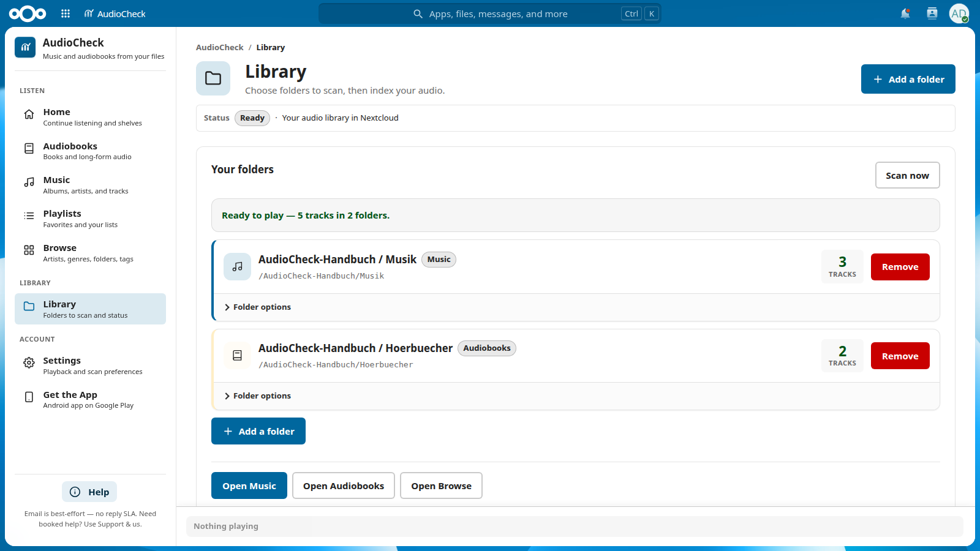Expand Folder options for Musik folder
The width and height of the screenshot is (980, 551).
coord(258,307)
